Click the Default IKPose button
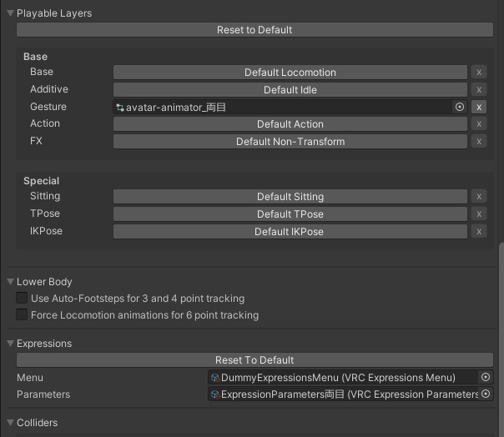 tap(290, 231)
